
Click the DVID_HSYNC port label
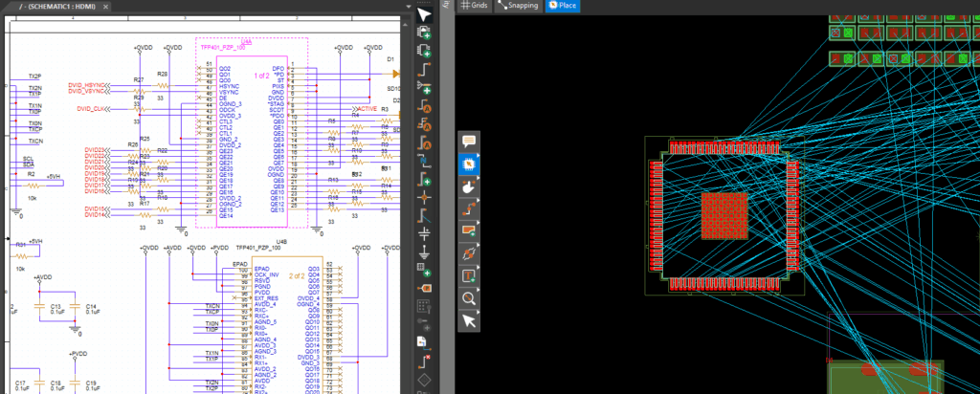(x=87, y=85)
